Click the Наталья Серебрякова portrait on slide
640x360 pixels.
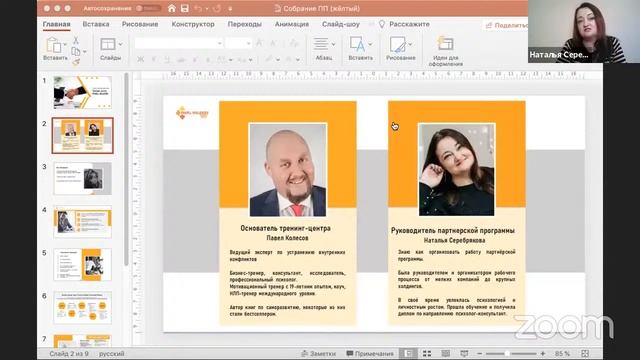pyautogui.click(x=457, y=170)
